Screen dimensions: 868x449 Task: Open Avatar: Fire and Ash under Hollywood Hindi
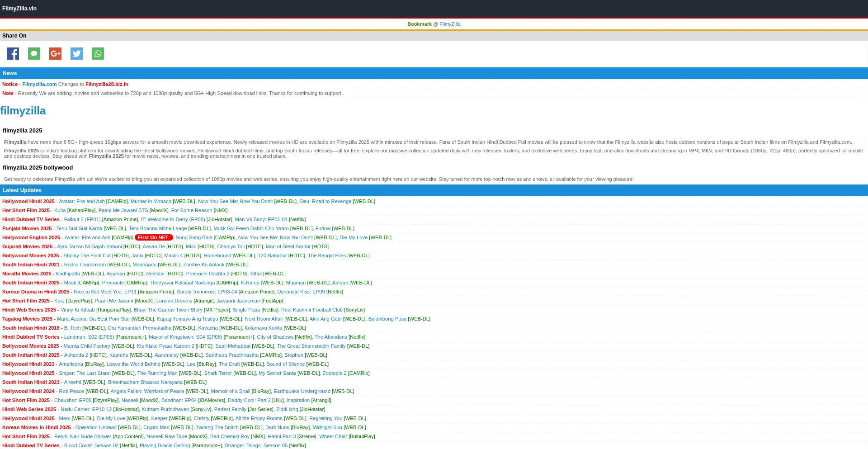coord(82,202)
